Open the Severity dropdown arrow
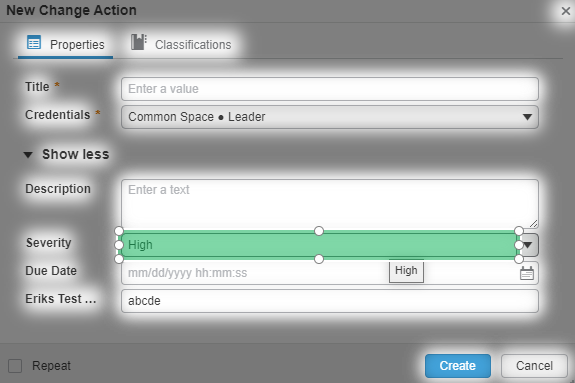Viewport: 575px width, 383px height. coord(528,245)
